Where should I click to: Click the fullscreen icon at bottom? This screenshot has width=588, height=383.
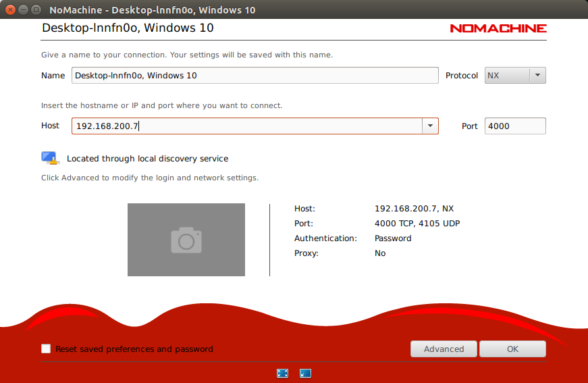point(282,374)
